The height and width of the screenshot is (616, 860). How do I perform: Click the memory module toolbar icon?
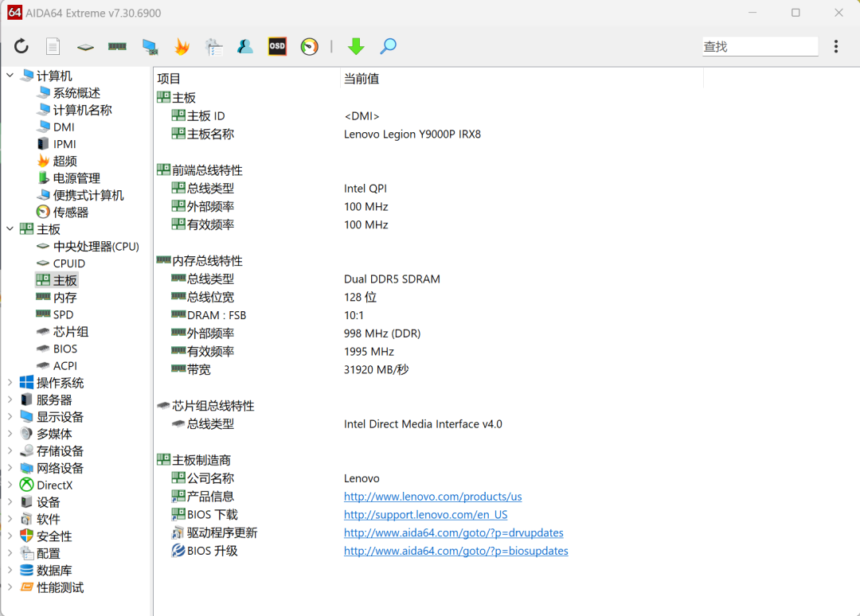[x=117, y=47]
